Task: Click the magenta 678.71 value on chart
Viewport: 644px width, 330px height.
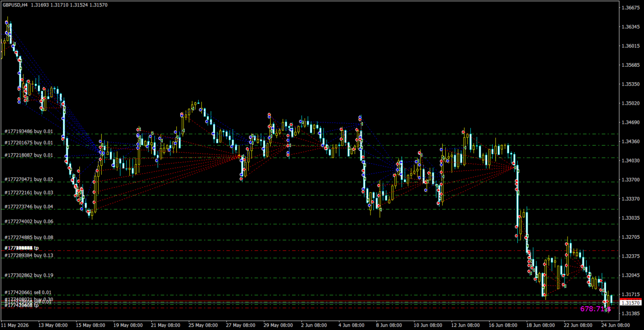Action: [x=595, y=309]
